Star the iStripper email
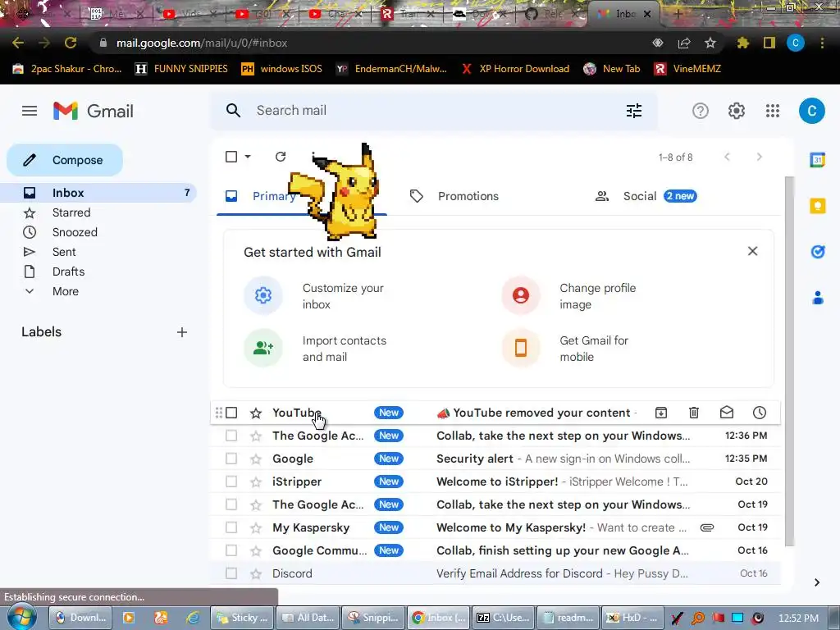 256,482
